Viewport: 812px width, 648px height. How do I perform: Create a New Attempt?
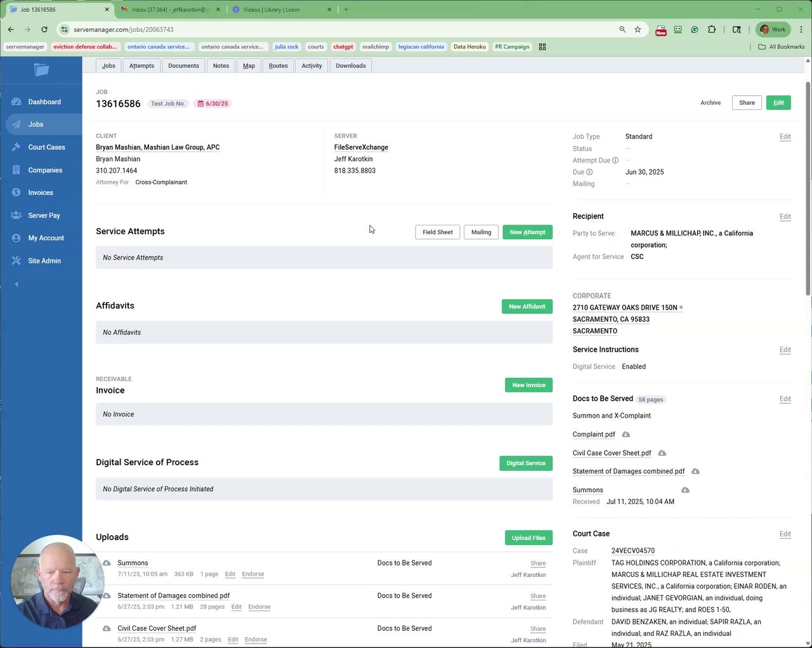[527, 232]
